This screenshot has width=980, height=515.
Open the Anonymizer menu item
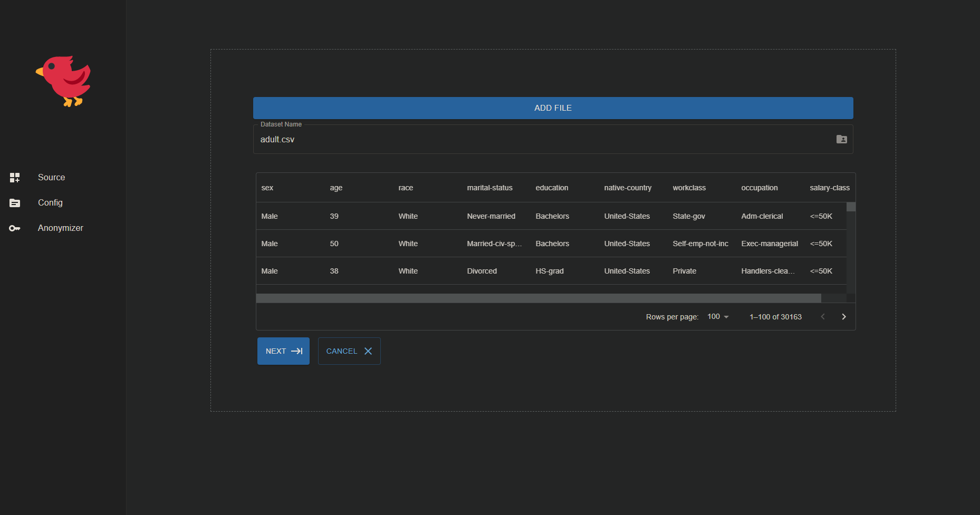[61, 228]
